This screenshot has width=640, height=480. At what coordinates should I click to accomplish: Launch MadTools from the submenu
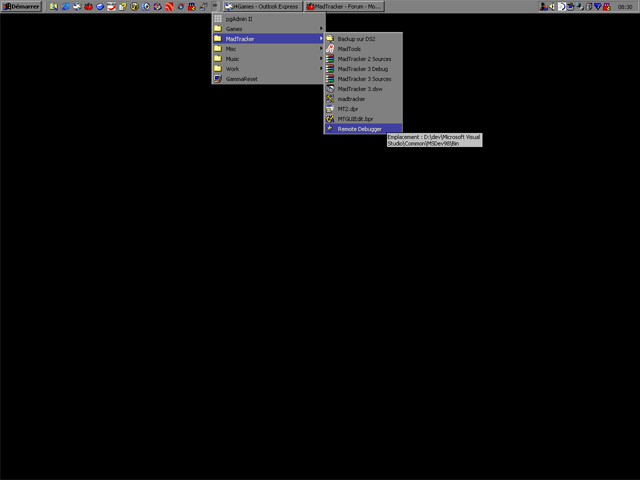pos(363,49)
